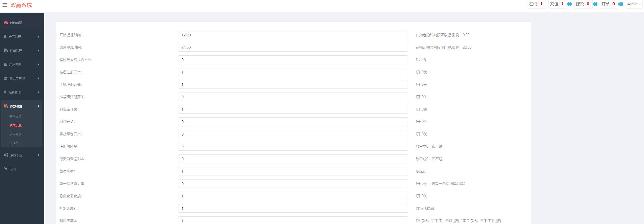This screenshot has width=644, height=224.
Task: Click the 开始提现时间 input field
Action: 293,35
